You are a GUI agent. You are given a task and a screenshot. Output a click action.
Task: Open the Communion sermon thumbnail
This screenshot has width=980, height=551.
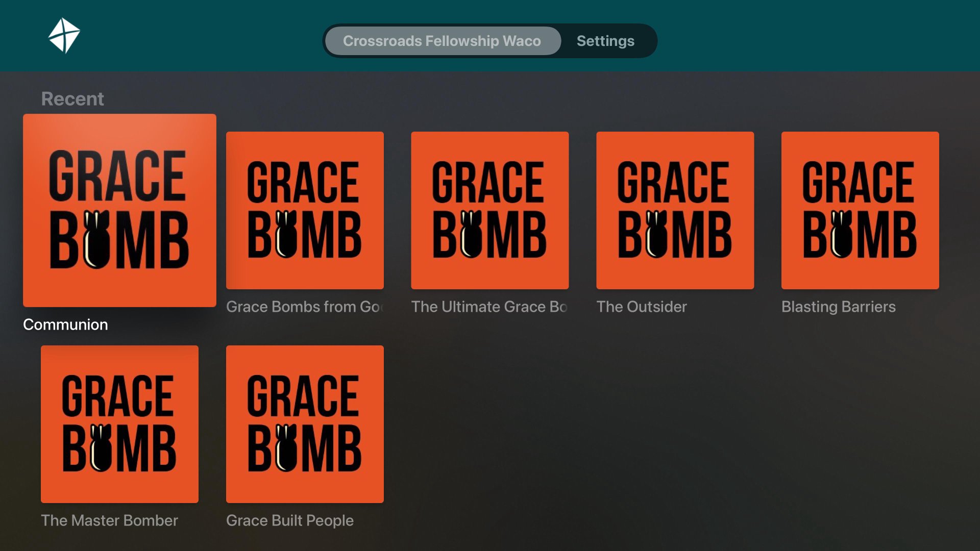point(119,210)
